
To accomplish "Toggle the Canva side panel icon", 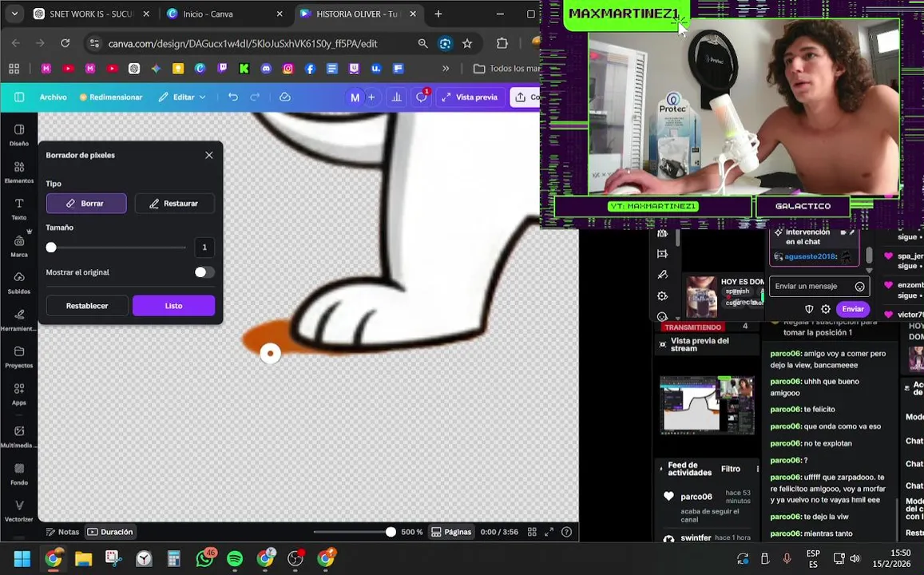I will tap(19, 97).
